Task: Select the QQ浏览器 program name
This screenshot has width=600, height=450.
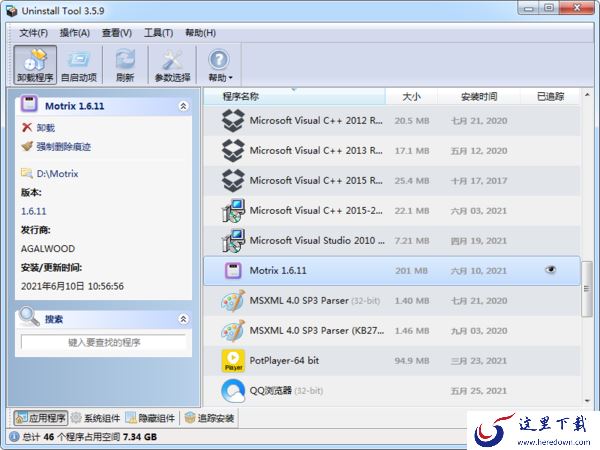Action: (x=271, y=391)
